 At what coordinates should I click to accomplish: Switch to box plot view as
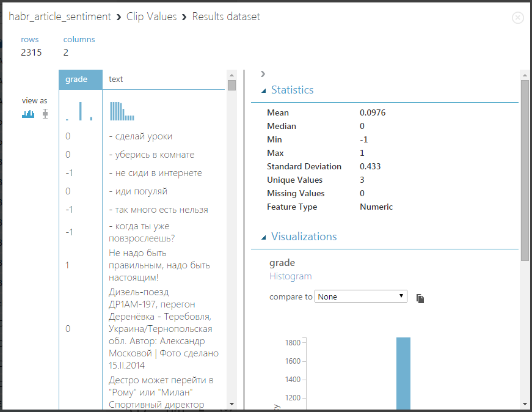(45, 114)
